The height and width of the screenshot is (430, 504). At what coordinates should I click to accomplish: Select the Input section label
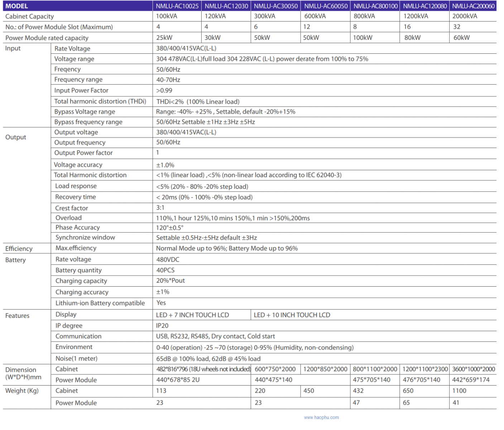point(13,48)
